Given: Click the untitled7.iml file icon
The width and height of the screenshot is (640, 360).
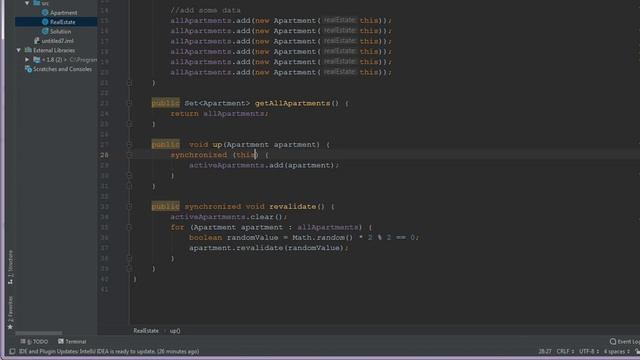Looking at the screenshot, I should click(x=37, y=41).
